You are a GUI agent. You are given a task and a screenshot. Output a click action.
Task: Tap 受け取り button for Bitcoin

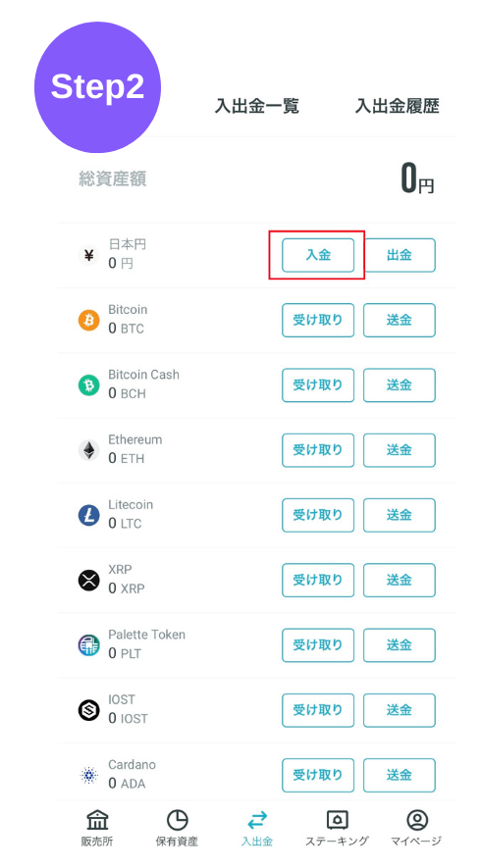click(x=318, y=320)
